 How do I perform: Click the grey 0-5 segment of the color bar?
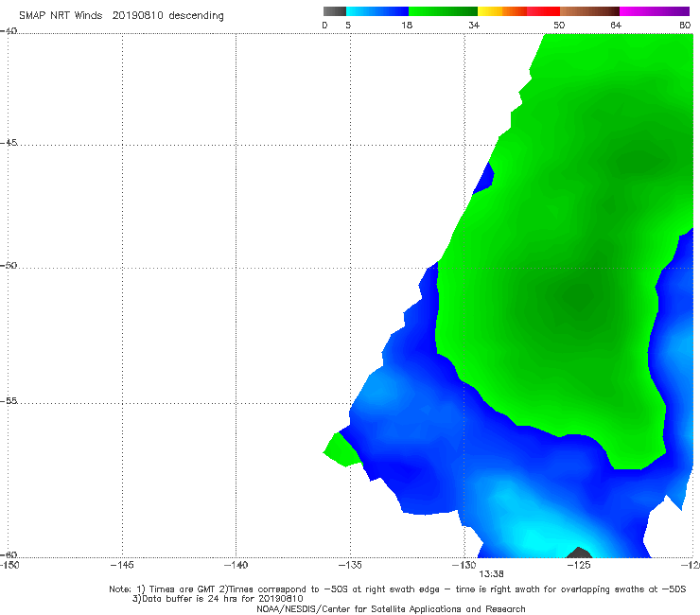335,11
